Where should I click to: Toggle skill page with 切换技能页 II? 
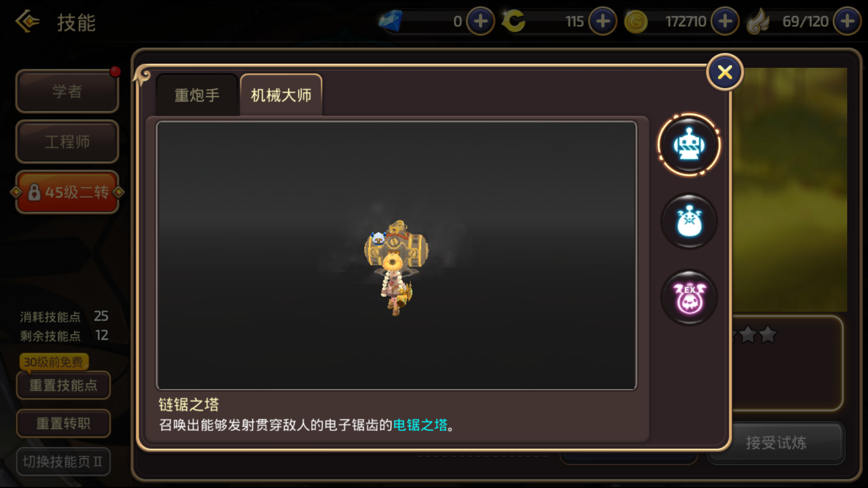coord(63,461)
